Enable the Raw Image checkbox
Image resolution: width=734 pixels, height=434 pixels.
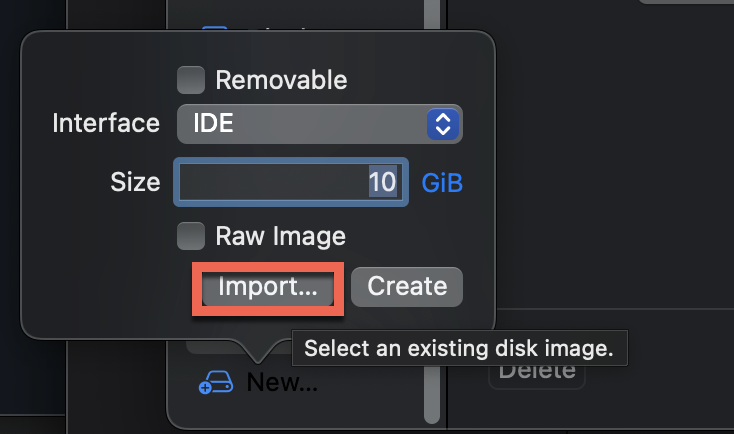(x=190, y=237)
